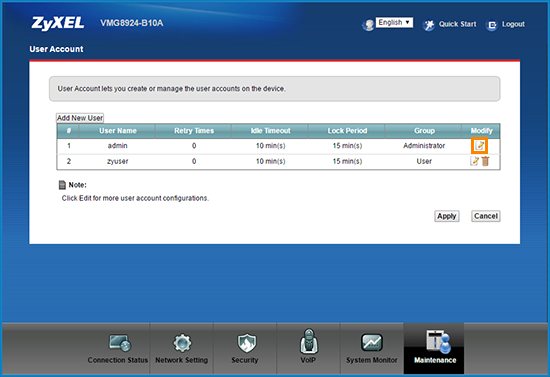This screenshot has height=377, width=550.
Task: Click the Group column header
Action: pyautogui.click(x=424, y=131)
